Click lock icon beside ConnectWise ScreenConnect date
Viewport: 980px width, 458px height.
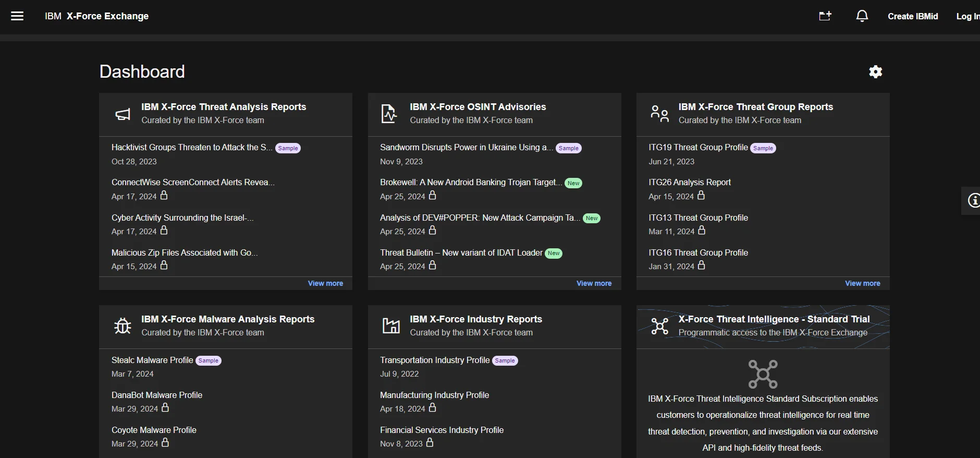point(164,195)
